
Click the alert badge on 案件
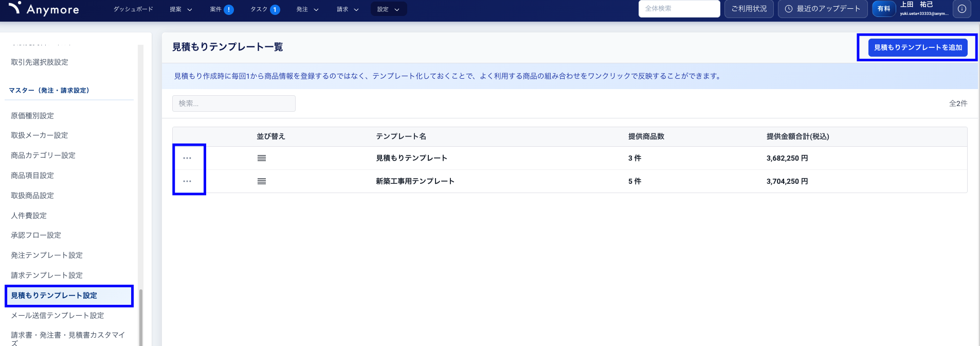point(229,9)
